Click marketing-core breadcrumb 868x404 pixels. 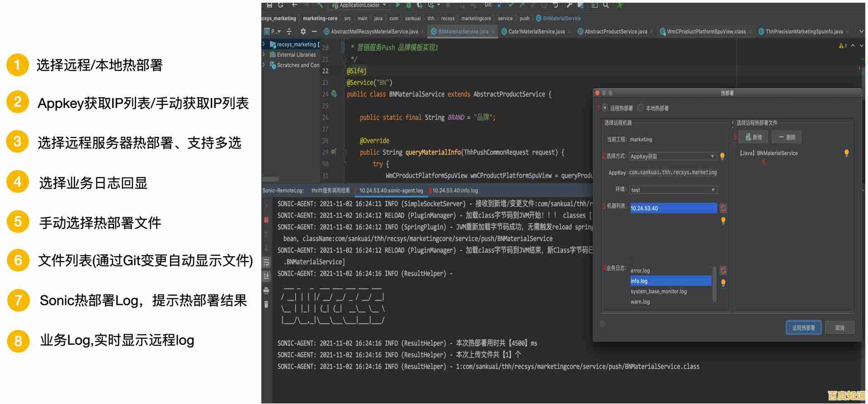pyautogui.click(x=320, y=19)
